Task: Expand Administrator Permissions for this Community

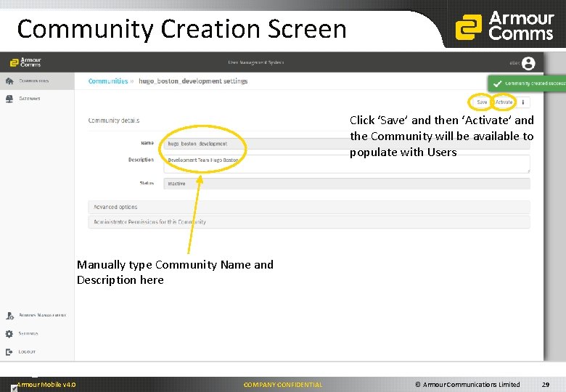Action: tap(309, 222)
